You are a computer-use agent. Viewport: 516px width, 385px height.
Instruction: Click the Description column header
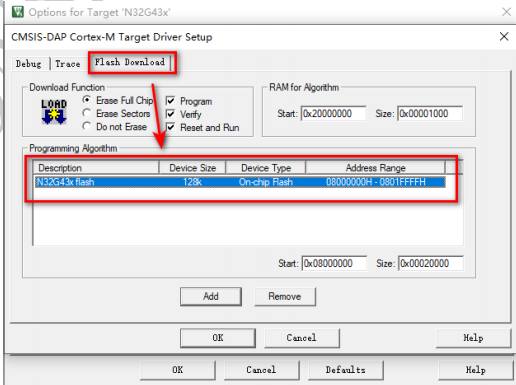pos(96,168)
